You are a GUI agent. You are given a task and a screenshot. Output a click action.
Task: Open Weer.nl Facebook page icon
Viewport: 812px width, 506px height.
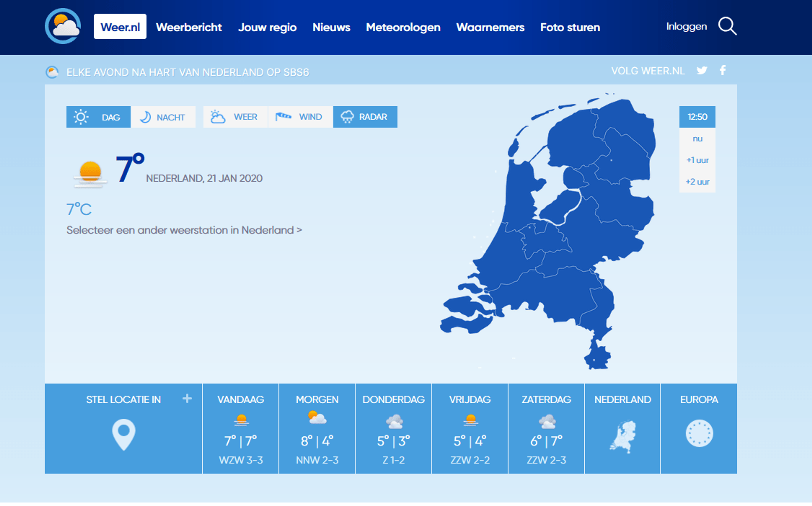point(723,70)
